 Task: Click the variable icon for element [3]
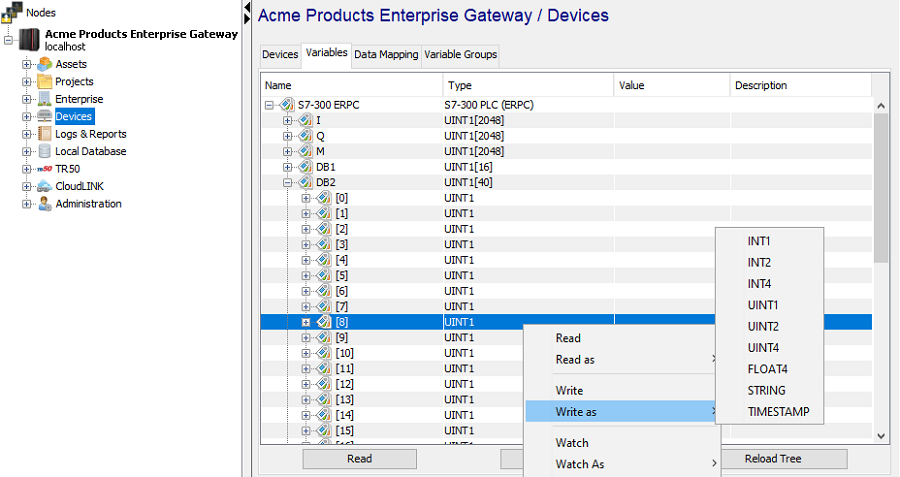click(x=324, y=245)
